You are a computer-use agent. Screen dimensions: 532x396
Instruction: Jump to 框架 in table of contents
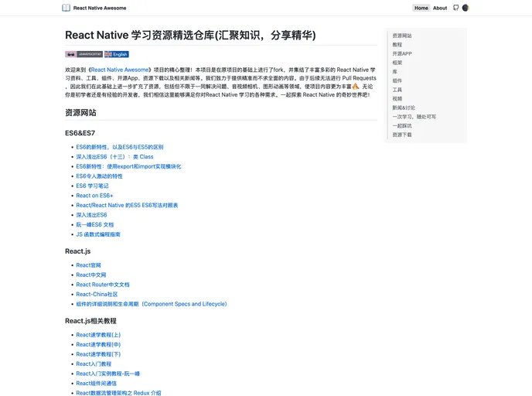click(397, 63)
